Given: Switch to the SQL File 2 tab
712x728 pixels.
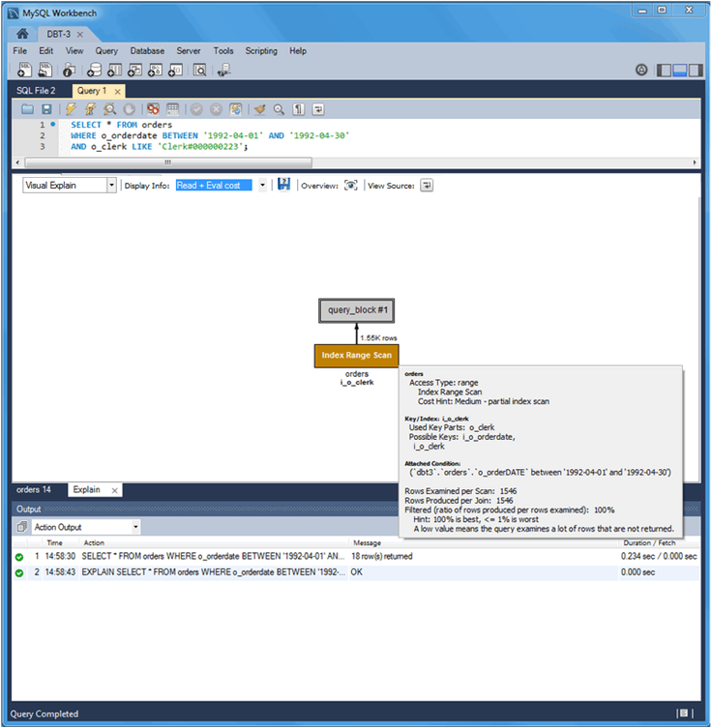Looking at the screenshot, I should pyautogui.click(x=36, y=91).
